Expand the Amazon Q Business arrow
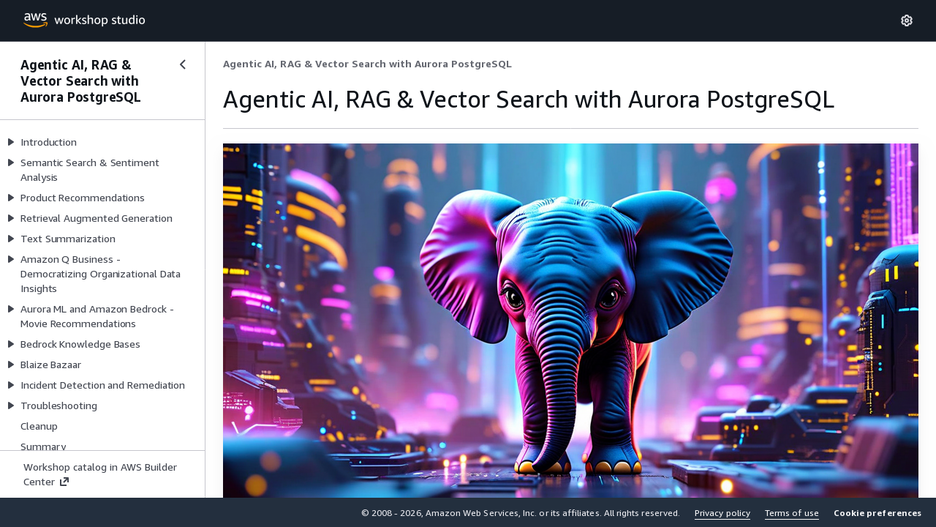The image size is (936, 527). tap(11, 259)
